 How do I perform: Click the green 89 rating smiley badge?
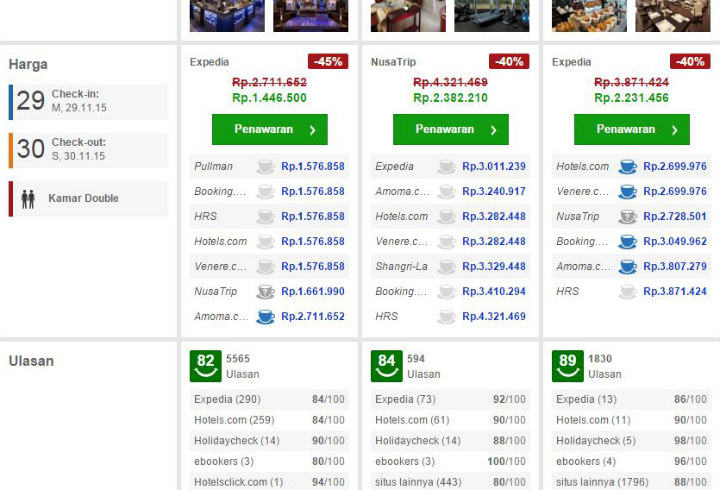click(568, 366)
